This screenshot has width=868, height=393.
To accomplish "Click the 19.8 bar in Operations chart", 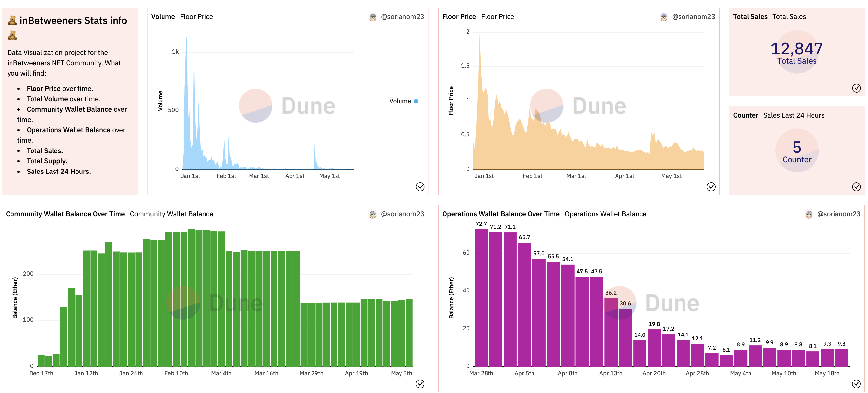I will pos(654,348).
